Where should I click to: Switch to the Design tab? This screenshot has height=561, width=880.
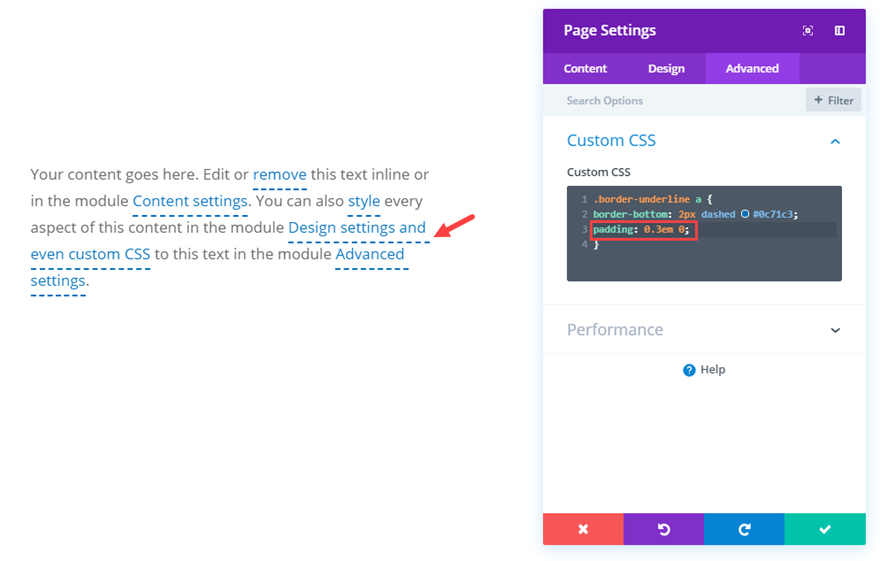[666, 68]
